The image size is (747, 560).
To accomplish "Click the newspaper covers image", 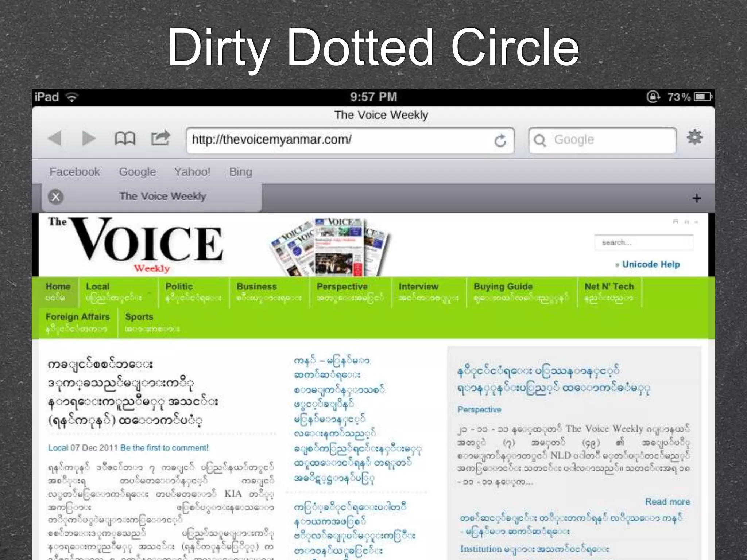I will click(330, 247).
